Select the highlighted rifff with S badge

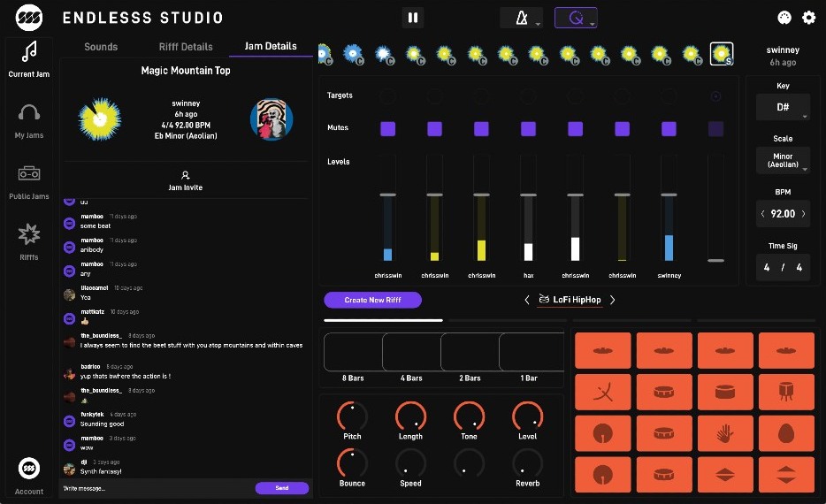pos(721,54)
